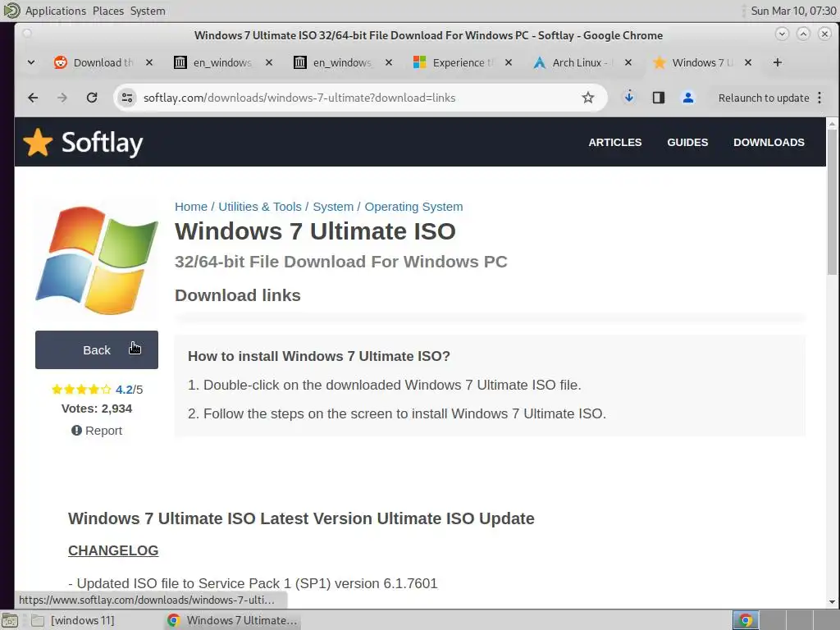This screenshot has width=840, height=630.
Task: Open the Applications menu
Action: click(55, 11)
